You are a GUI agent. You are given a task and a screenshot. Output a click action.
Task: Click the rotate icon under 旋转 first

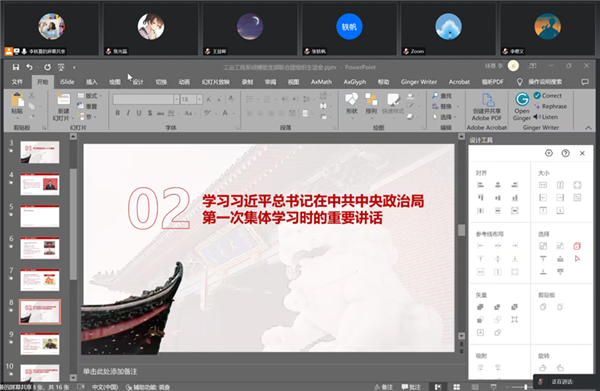543,368
